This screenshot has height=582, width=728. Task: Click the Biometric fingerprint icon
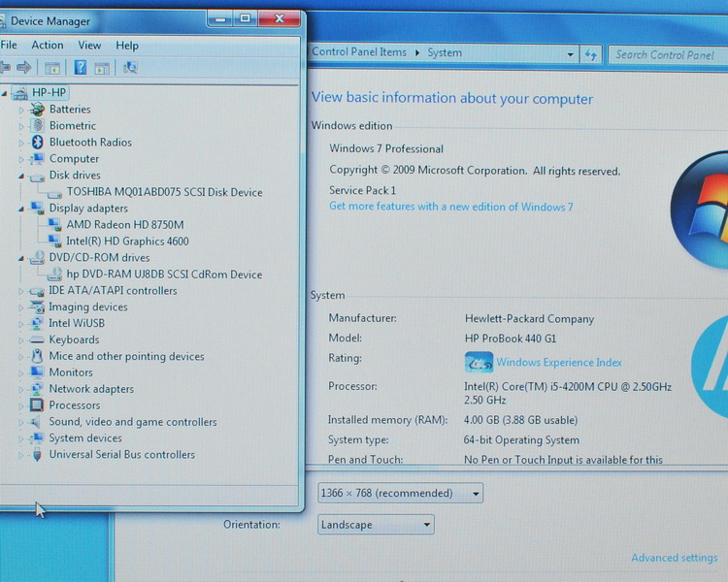37,126
